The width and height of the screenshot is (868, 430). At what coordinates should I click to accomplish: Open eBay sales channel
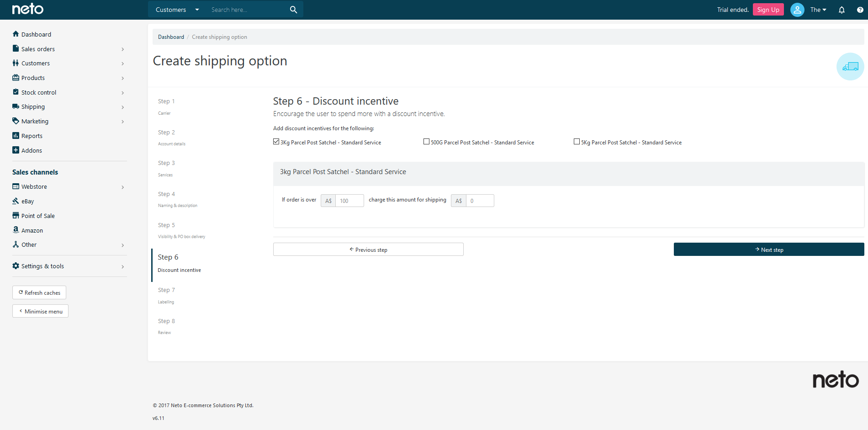(27, 201)
